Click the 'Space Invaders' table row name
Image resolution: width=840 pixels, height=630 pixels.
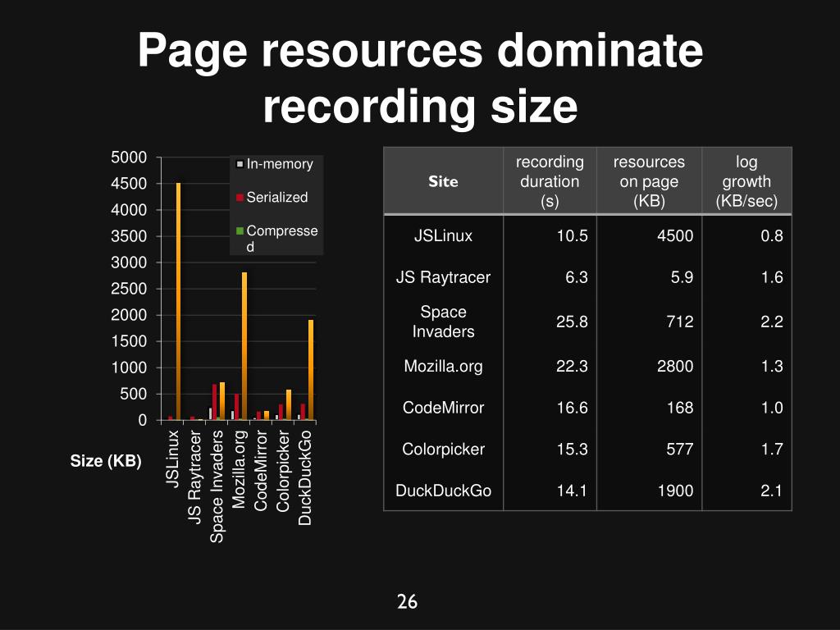pyautogui.click(x=443, y=322)
